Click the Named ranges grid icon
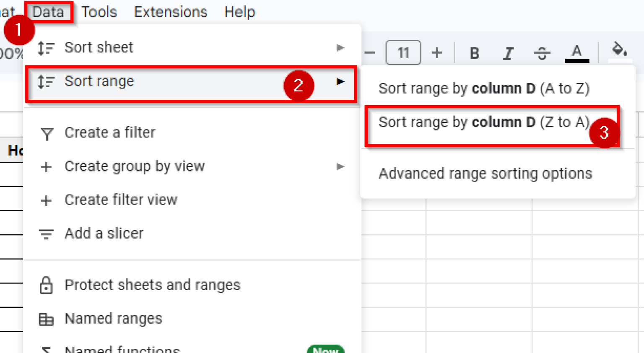 (46, 319)
